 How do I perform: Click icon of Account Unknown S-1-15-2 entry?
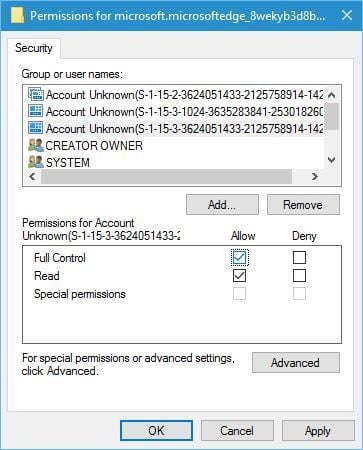(36, 95)
